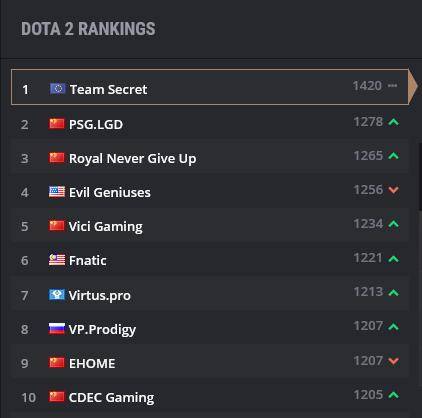Screen dimensions: 422x418
Task: Click the Dota 2 Rankings heading
Action: (x=88, y=29)
